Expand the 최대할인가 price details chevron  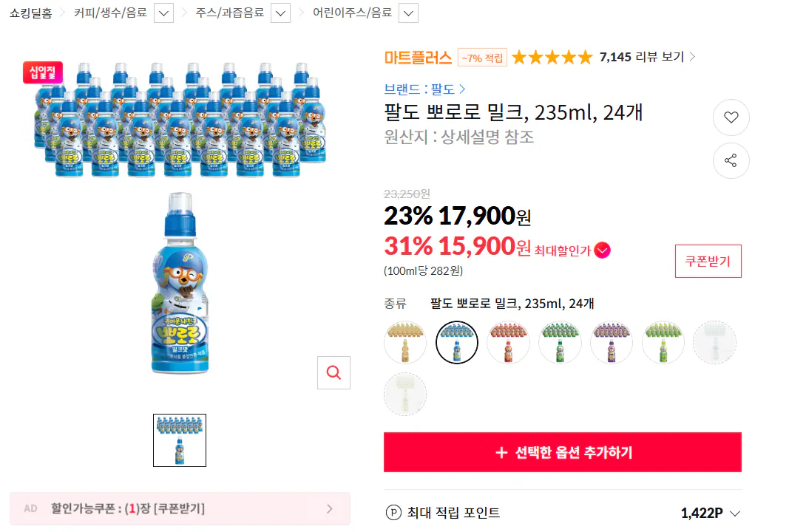point(602,250)
